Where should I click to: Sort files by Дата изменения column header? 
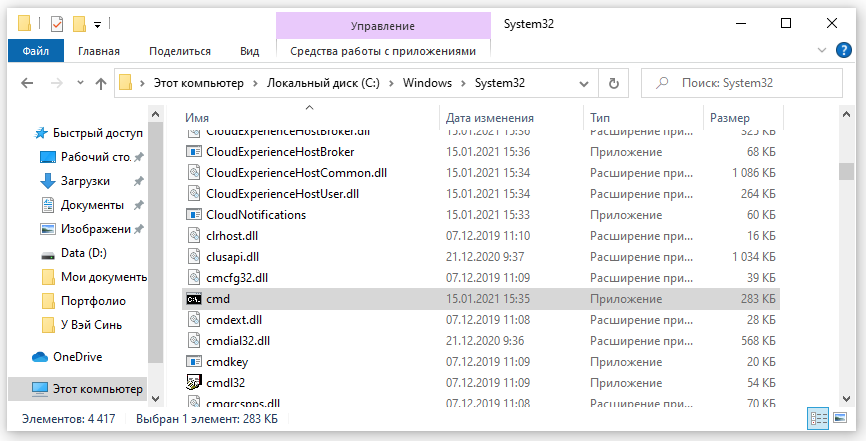point(490,118)
